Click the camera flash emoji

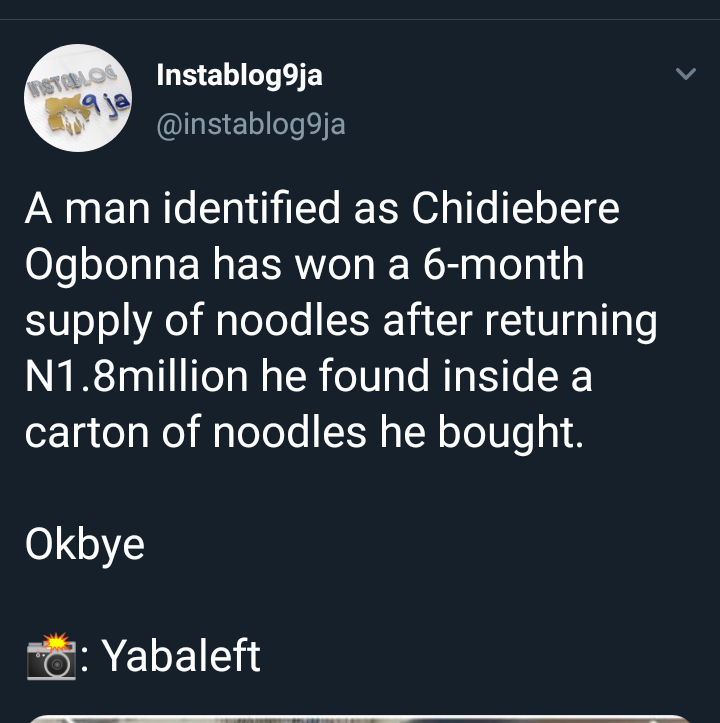coord(51,656)
